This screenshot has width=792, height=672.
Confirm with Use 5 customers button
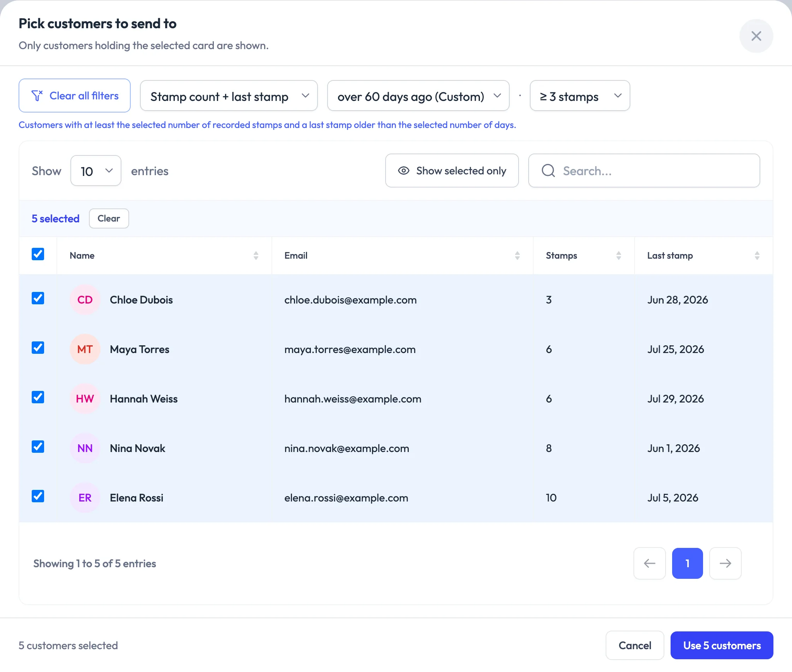point(722,645)
